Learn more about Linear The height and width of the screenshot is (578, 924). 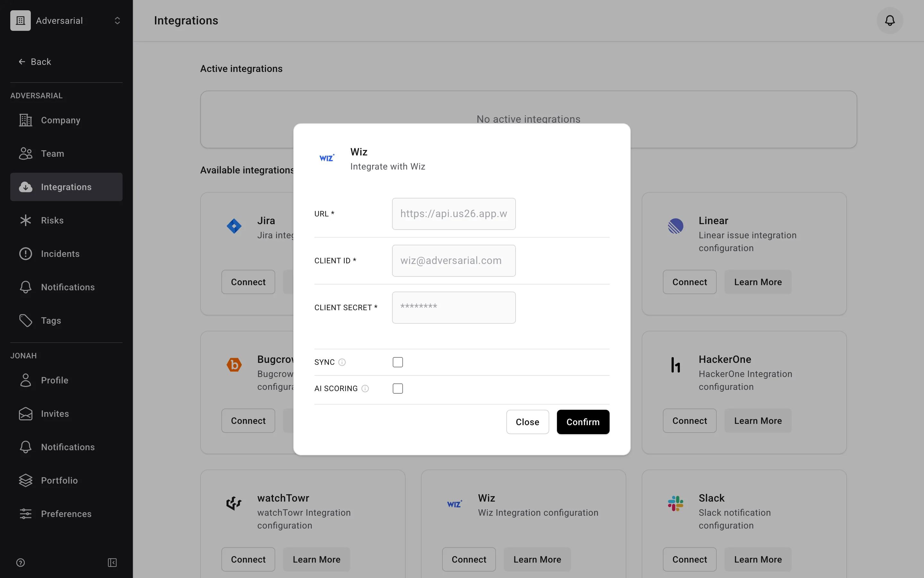[x=758, y=282]
